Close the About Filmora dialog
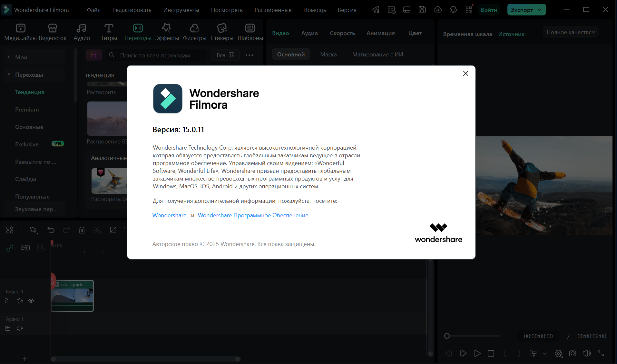617x364 pixels. (465, 74)
